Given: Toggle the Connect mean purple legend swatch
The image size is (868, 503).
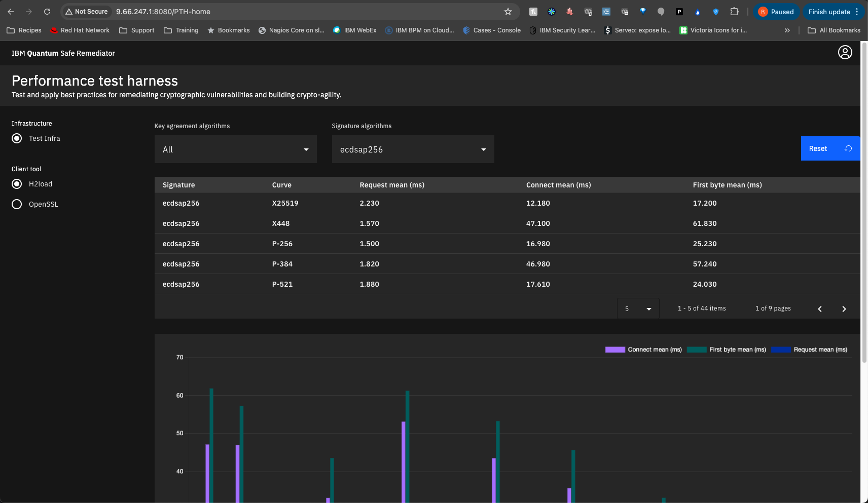Looking at the screenshot, I should pyautogui.click(x=614, y=350).
